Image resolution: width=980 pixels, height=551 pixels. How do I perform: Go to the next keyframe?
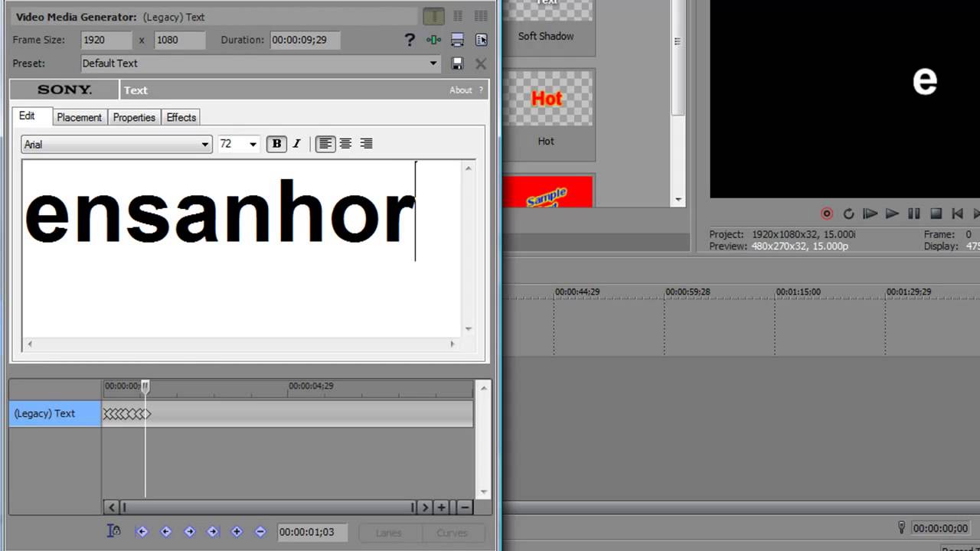(x=189, y=532)
